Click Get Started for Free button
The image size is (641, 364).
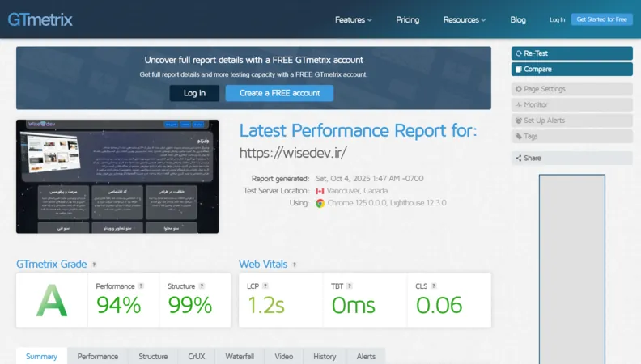(x=602, y=19)
